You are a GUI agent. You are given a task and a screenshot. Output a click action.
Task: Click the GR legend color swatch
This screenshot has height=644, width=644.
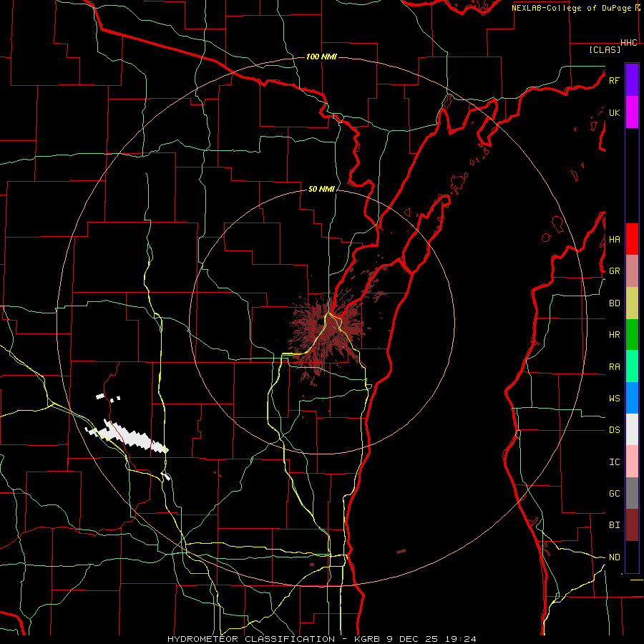[632, 271]
